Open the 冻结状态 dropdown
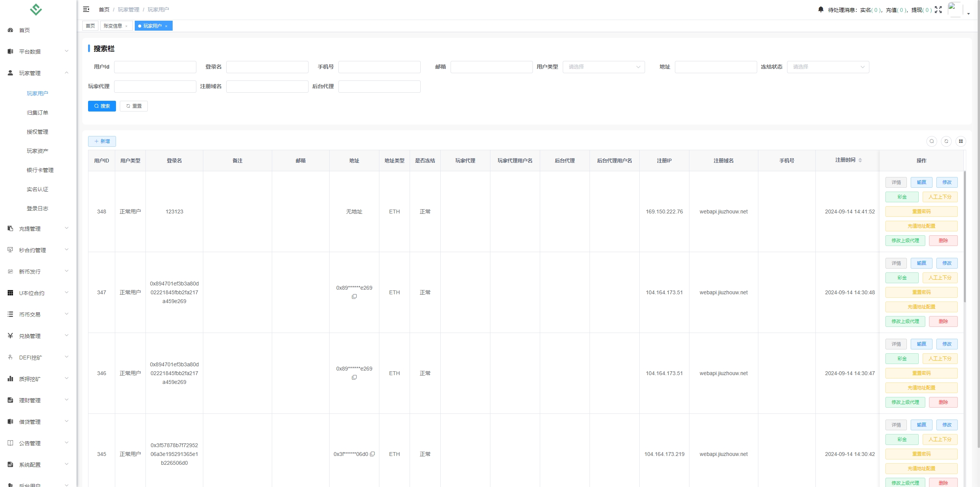 pos(828,67)
